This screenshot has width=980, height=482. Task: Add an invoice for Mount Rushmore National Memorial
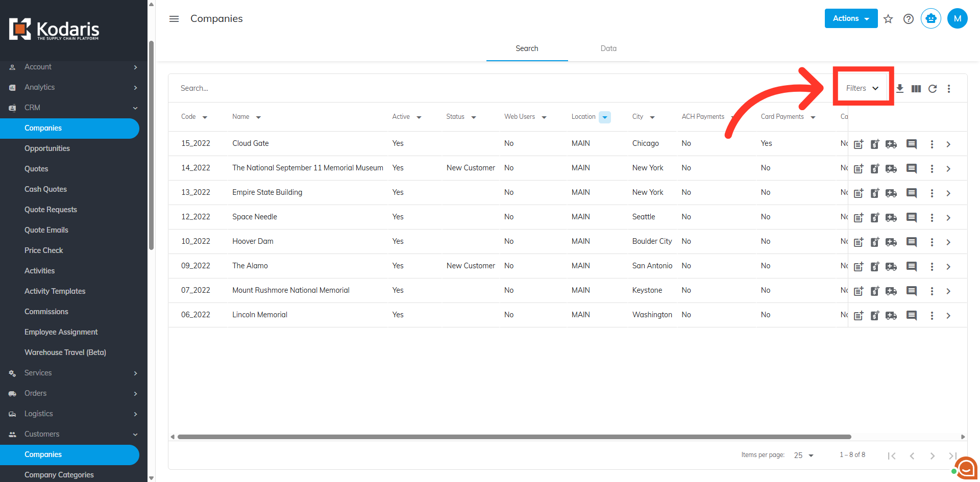coord(875,291)
